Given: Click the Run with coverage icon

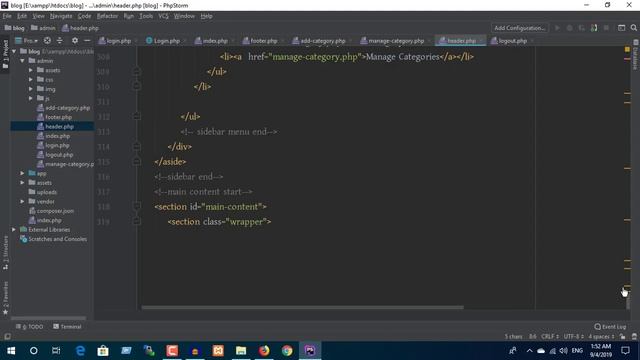Looking at the screenshot, I should 582,28.
